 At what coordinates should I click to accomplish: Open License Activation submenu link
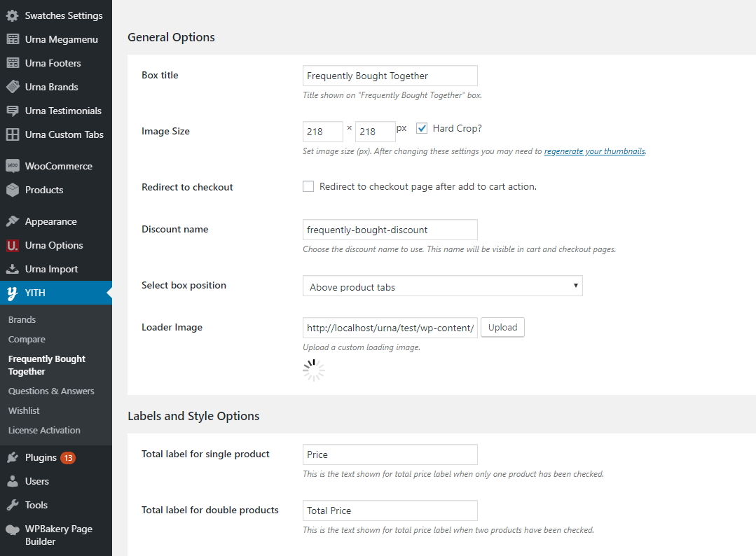(44, 430)
